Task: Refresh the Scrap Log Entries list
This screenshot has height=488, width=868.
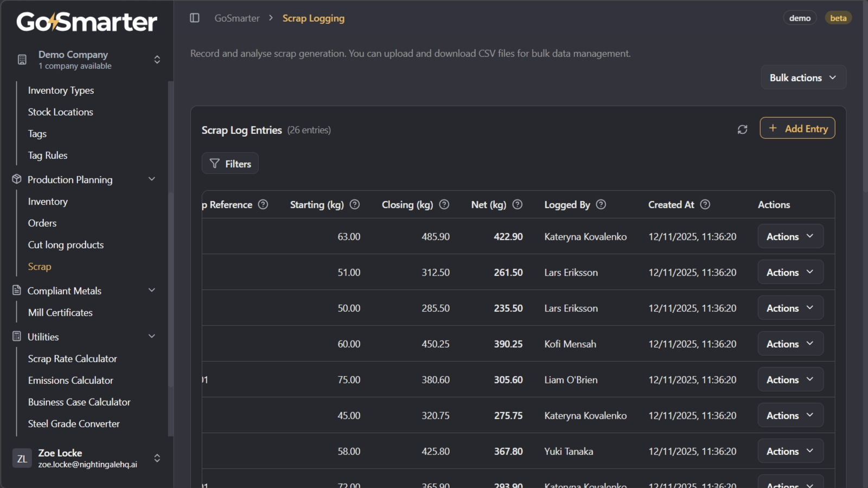Action: (x=742, y=130)
